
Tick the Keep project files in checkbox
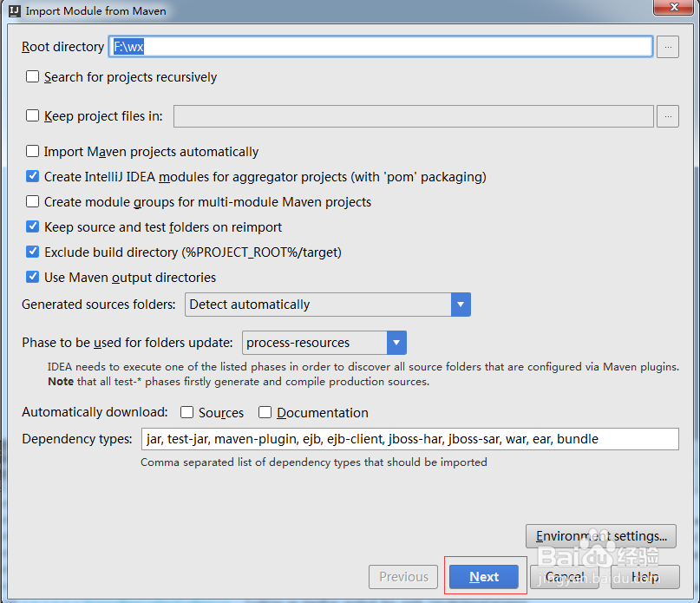pos(32,115)
